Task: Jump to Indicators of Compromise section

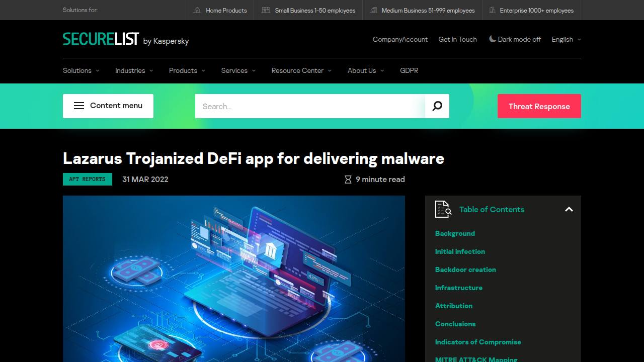Action: (478, 342)
